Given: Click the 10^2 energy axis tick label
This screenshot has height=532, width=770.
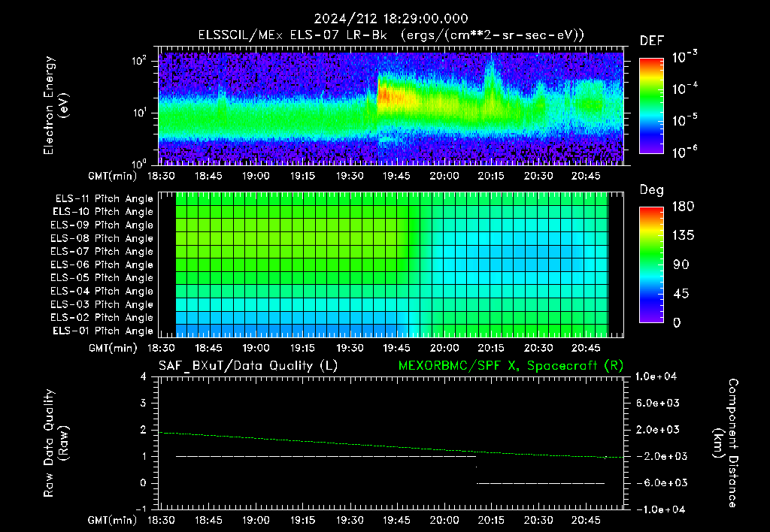Looking at the screenshot, I should [x=139, y=61].
